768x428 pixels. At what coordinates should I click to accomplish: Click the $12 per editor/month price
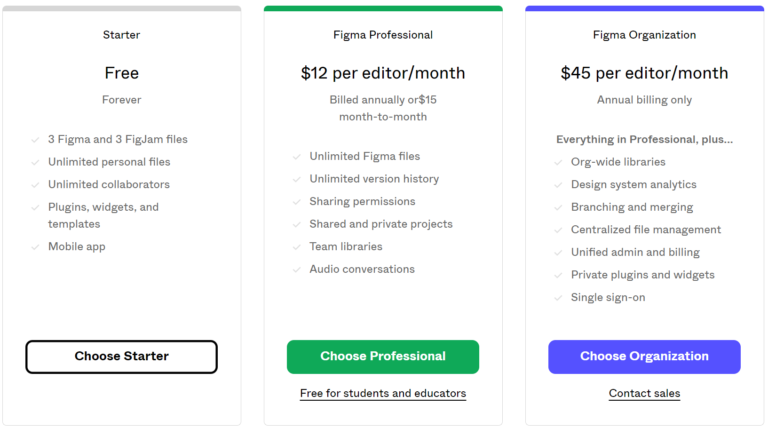(x=383, y=73)
